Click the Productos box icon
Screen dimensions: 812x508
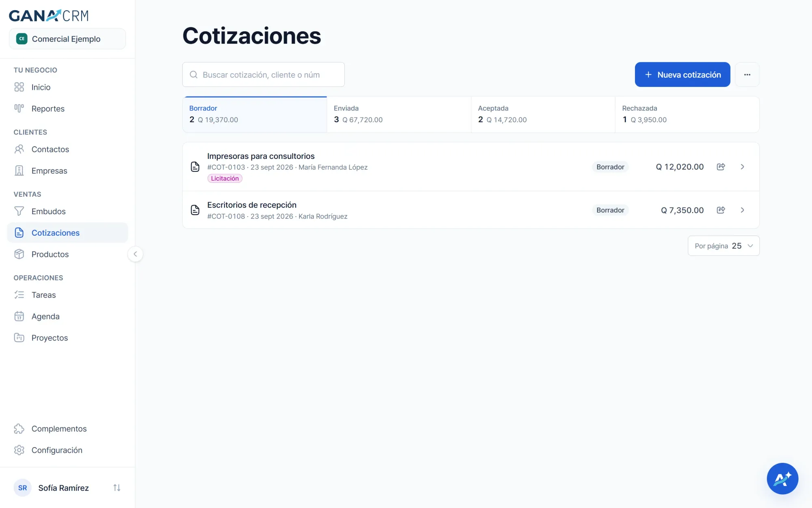pos(19,254)
